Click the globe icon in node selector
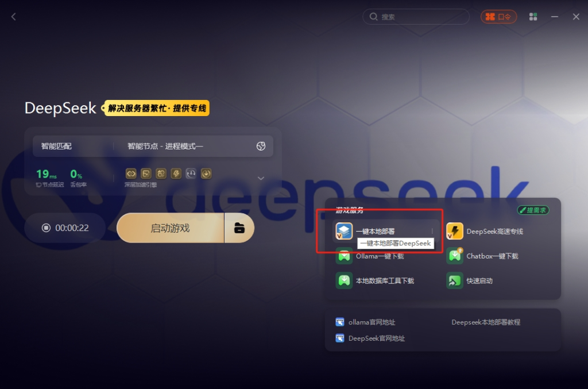588x389 pixels. 261,147
